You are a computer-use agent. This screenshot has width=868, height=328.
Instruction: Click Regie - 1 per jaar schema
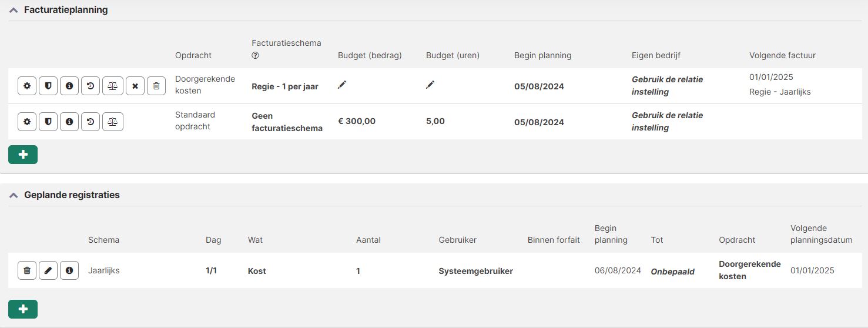pos(285,86)
